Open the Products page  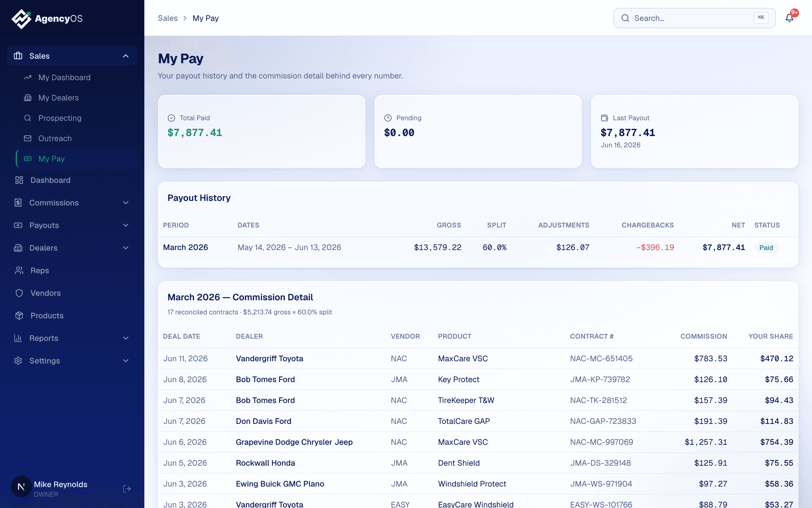point(72,316)
